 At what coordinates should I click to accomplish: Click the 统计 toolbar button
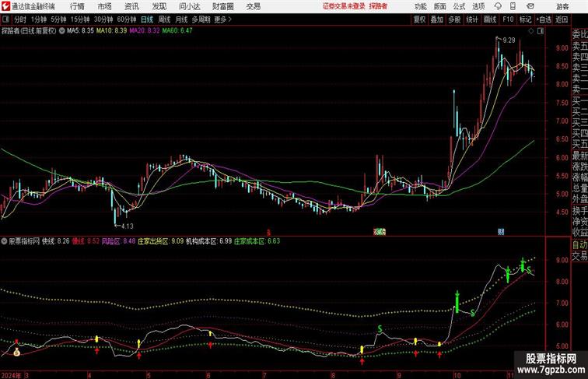coord(472,19)
